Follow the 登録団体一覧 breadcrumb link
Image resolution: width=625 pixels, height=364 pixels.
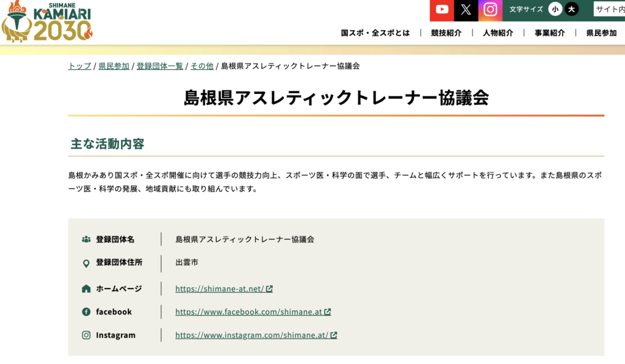[159, 66]
